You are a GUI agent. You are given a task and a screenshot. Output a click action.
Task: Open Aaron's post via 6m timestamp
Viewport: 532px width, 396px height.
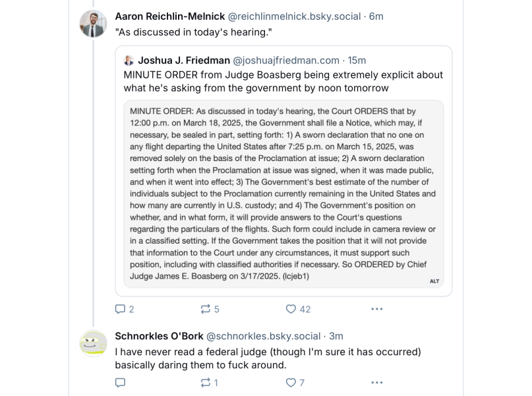coord(376,16)
